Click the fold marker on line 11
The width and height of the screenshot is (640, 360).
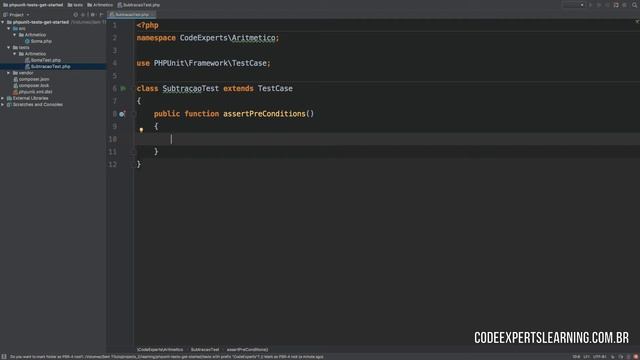tap(133, 151)
